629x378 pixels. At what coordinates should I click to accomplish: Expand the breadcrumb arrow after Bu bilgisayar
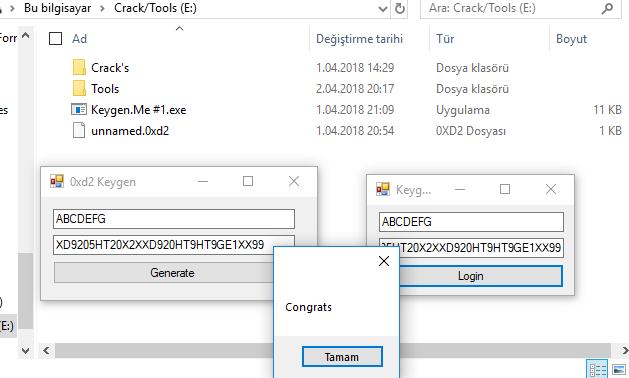point(102,8)
